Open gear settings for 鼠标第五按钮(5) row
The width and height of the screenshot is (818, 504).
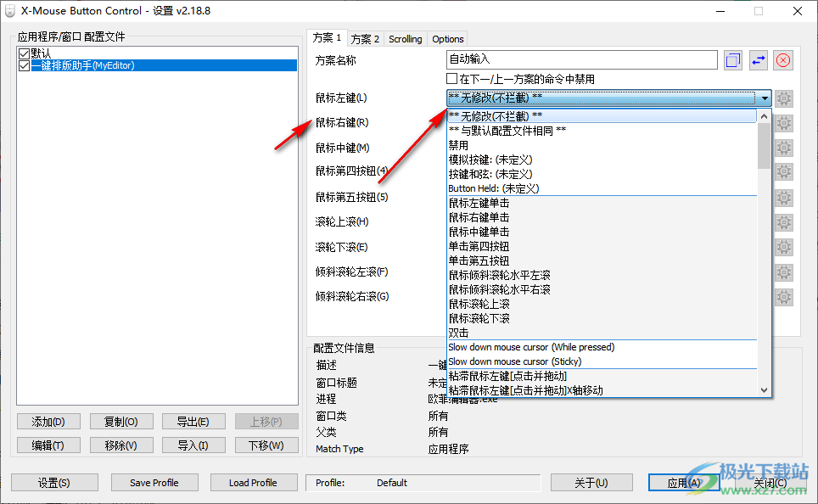pyautogui.click(x=783, y=198)
